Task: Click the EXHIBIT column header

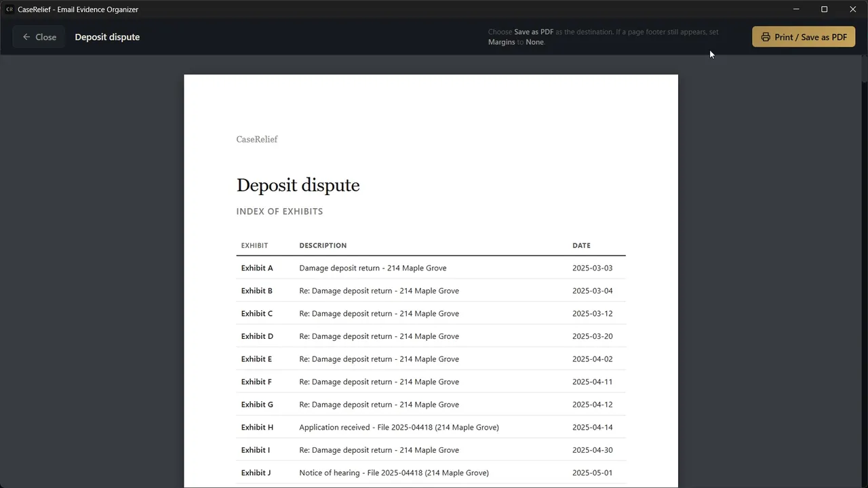Action: click(x=254, y=245)
